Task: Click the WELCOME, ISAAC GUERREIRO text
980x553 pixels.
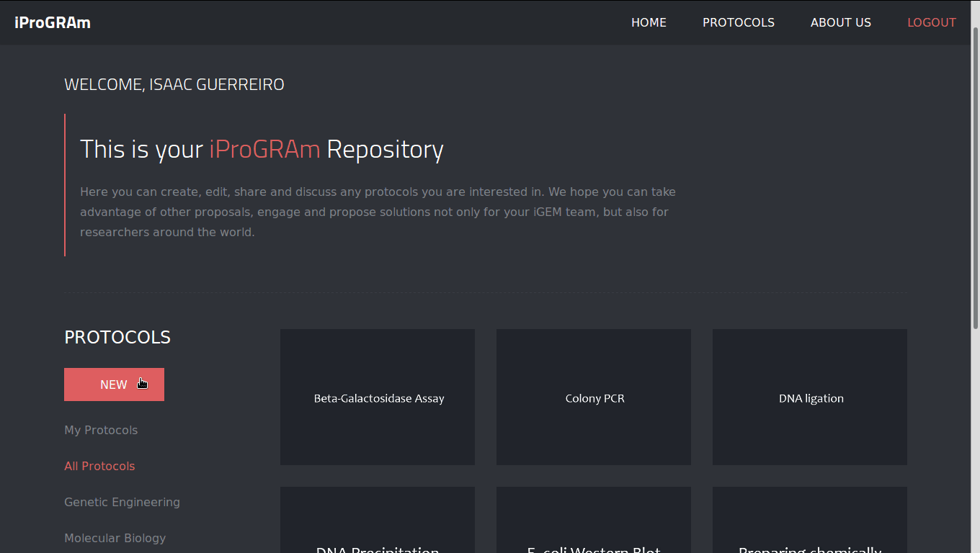Action: [x=174, y=84]
